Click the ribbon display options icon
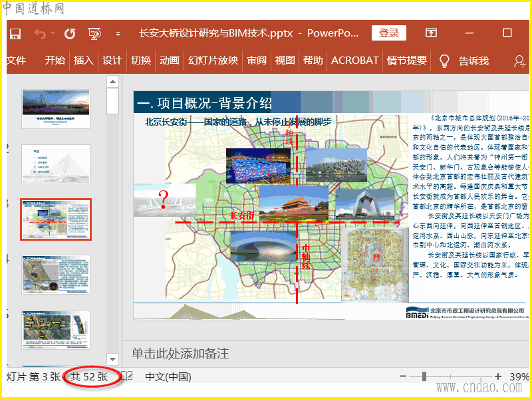The height and width of the screenshot is (399, 532). [432, 33]
